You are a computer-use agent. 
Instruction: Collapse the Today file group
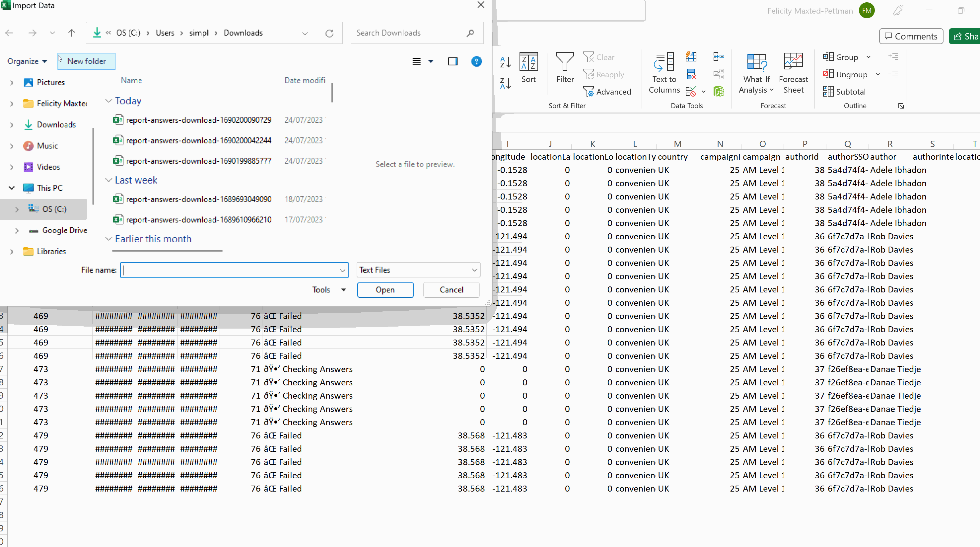click(108, 101)
